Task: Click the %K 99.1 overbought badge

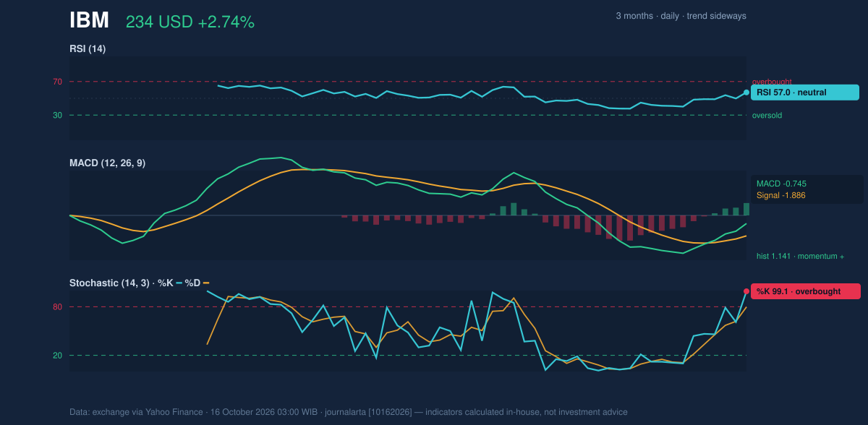Action: pos(806,291)
